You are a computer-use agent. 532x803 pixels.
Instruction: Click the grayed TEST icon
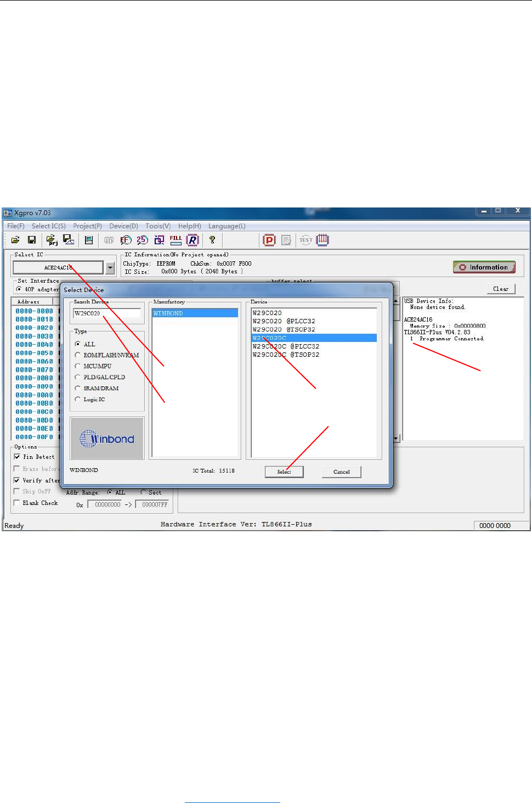[x=306, y=240]
